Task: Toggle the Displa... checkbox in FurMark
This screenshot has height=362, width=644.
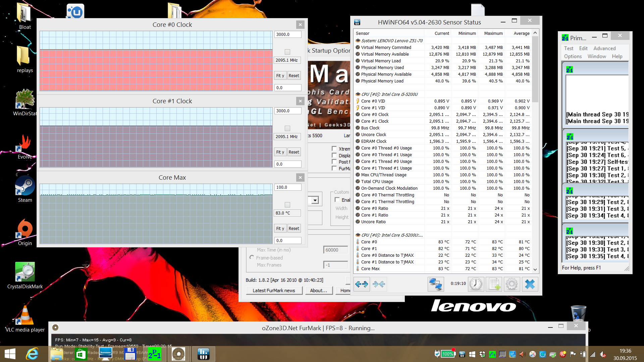Action: click(x=334, y=155)
